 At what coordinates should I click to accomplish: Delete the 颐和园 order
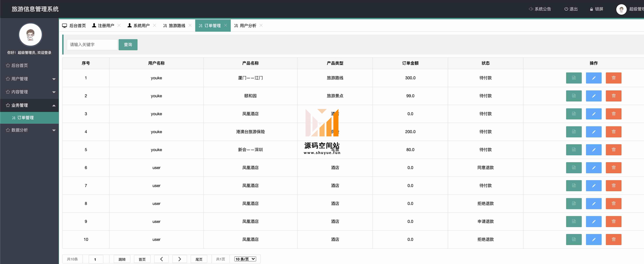coord(614,96)
